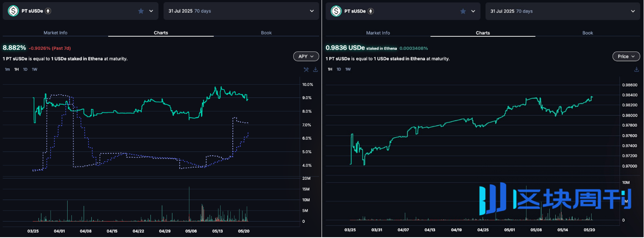Open the Price chart type dropdown
The width and height of the screenshot is (644, 238).
click(626, 56)
